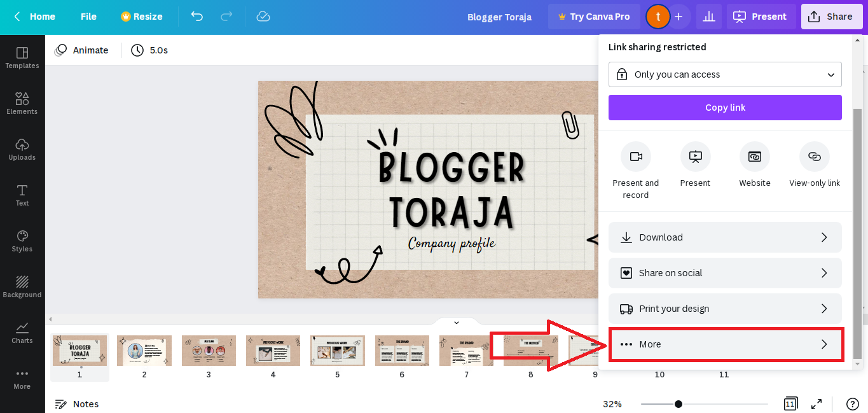Click the Present and record icon
Screen dimensions: 868x413
pos(636,157)
